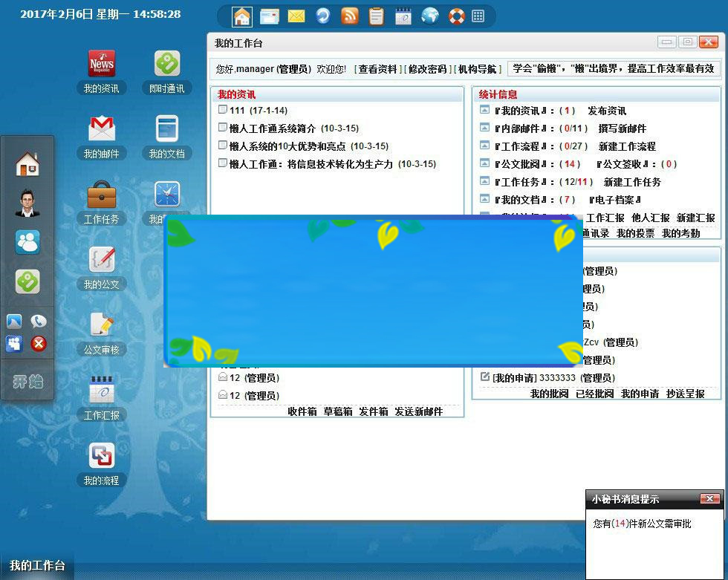Screen dimensions: 728x580
Task: Check the 懒人工作通系统简介 checkbox
Action: pos(223,128)
